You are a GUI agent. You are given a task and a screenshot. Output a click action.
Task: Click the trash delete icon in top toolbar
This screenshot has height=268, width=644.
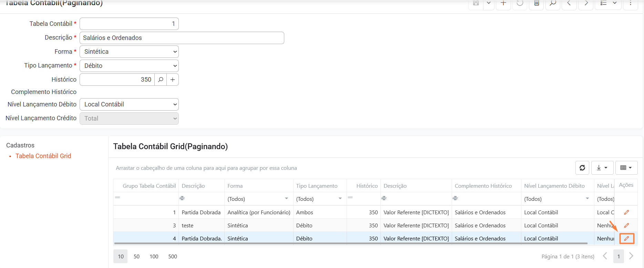536,3
